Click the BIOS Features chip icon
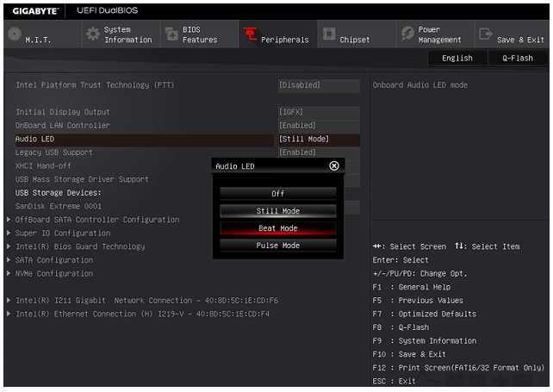Screen dimensions: 553x392 [171, 34]
